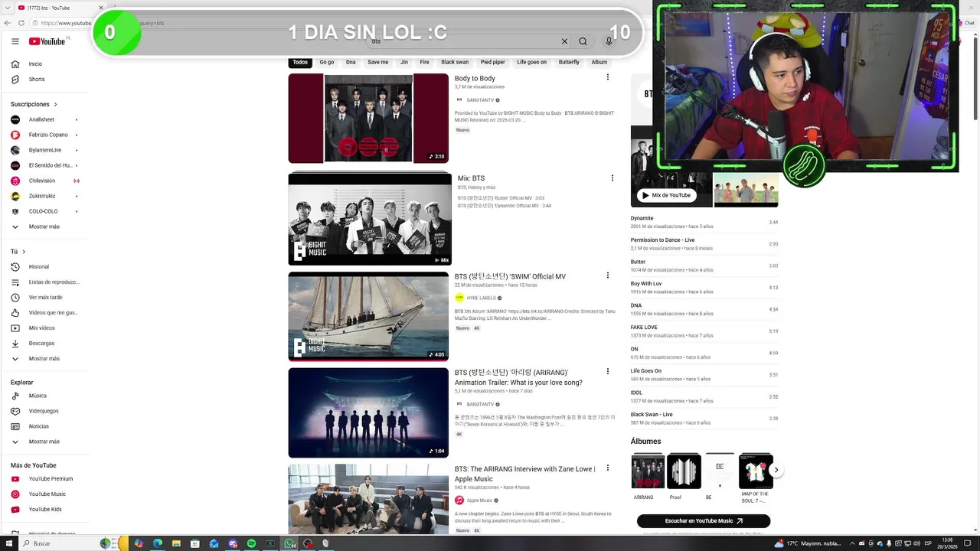The height and width of the screenshot is (551, 980).
Task: Open Videos que me gustan
Action: (44, 313)
